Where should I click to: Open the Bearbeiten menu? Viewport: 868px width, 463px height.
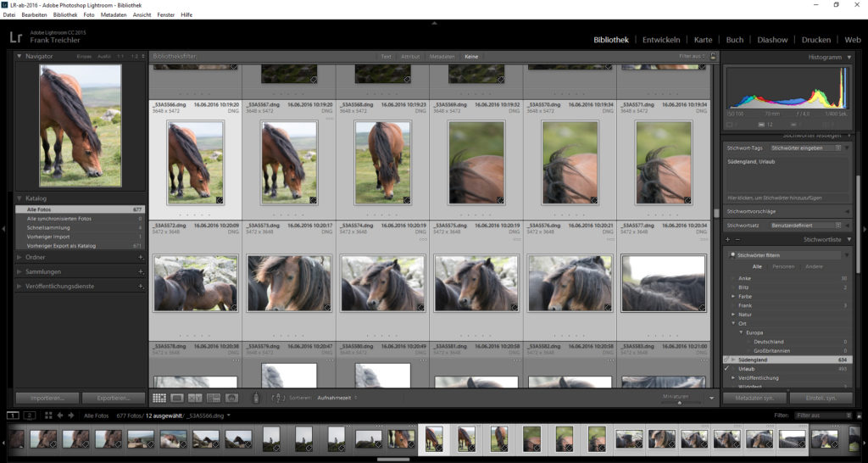tap(34, 15)
